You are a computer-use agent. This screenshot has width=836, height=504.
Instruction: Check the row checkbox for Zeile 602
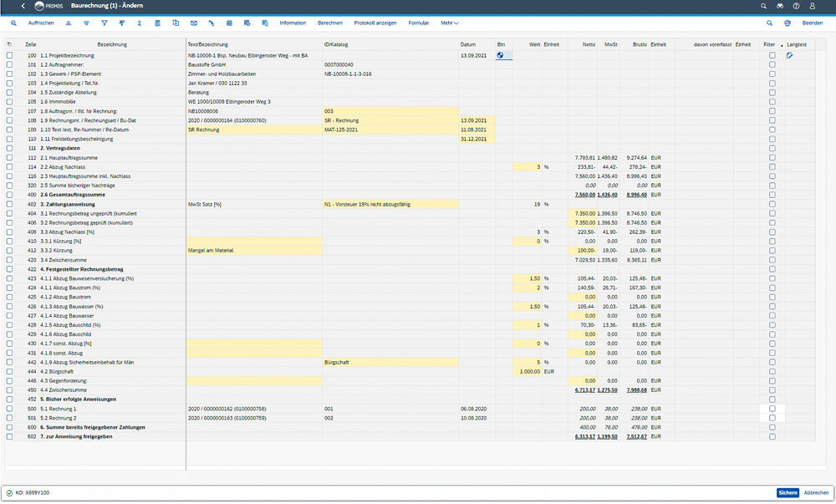pyautogui.click(x=9, y=436)
